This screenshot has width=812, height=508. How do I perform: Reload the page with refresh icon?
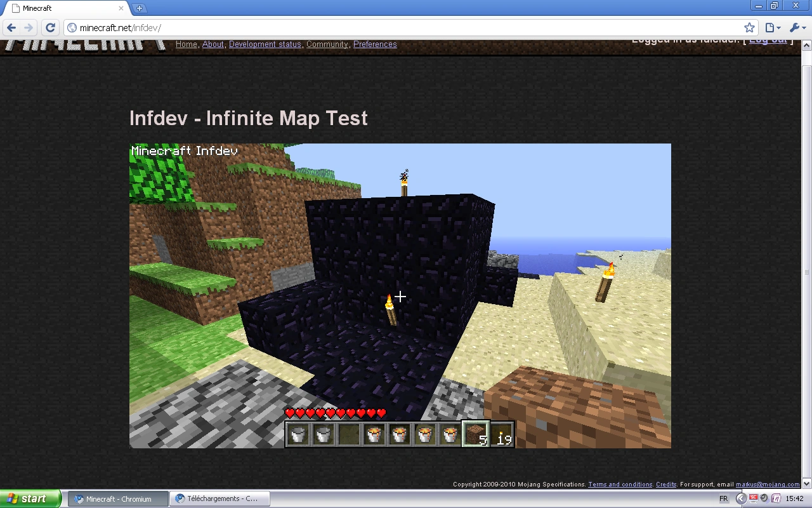(51, 27)
